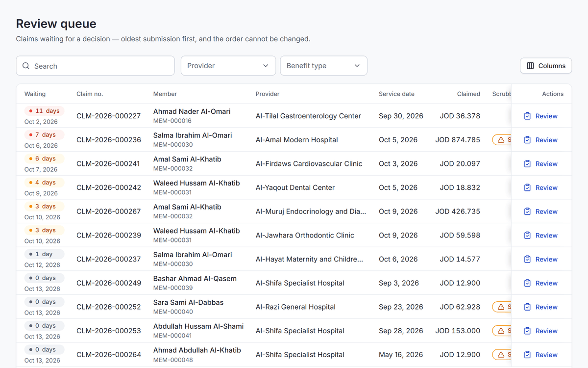Click the claimed amount JOD 874.785
588x368 pixels.
point(458,140)
